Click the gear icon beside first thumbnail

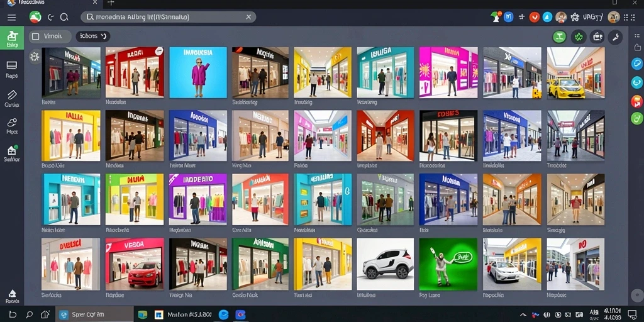[x=35, y=57]
